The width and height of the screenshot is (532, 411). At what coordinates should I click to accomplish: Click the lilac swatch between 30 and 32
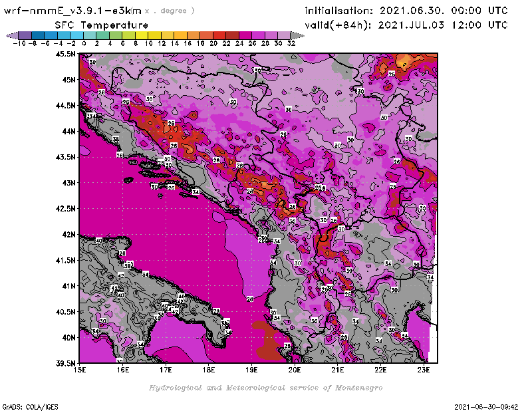click(285, 35)
